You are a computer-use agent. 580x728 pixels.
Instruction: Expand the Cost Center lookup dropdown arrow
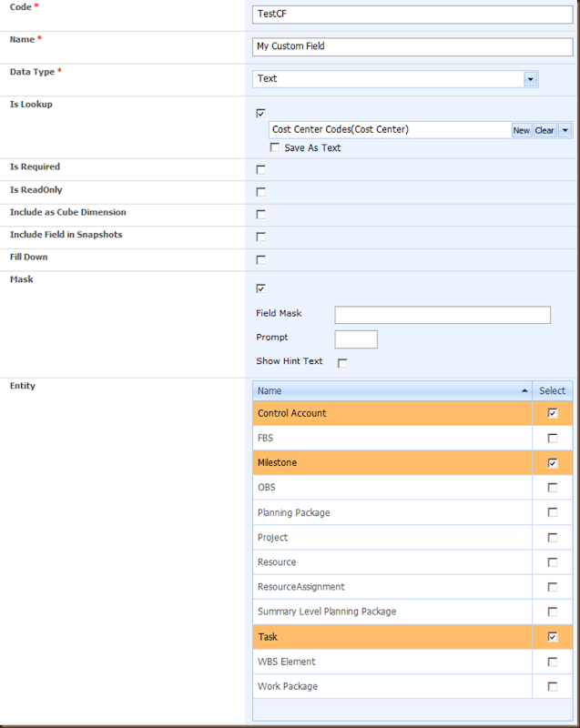click(x=565, y=130)
